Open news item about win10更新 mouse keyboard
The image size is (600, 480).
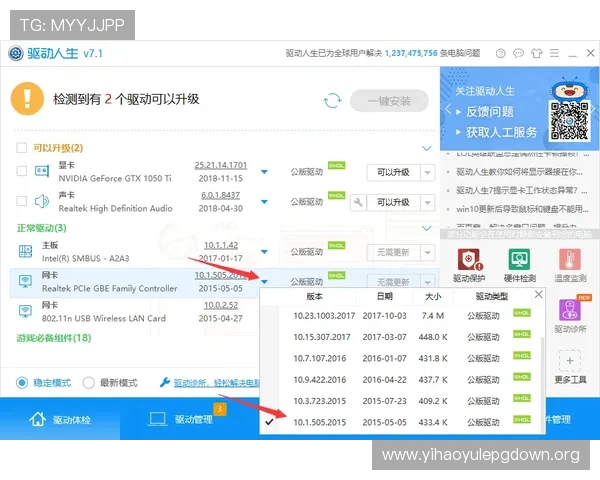pyautogui.click(x=522, y=209)
